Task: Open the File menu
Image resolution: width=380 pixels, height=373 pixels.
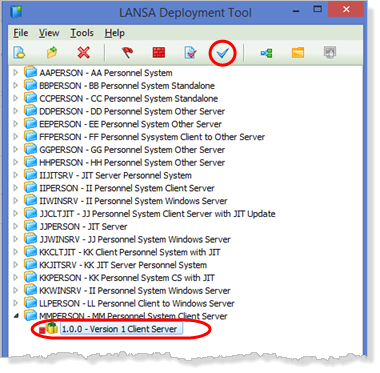Action: tap(21, 33)
